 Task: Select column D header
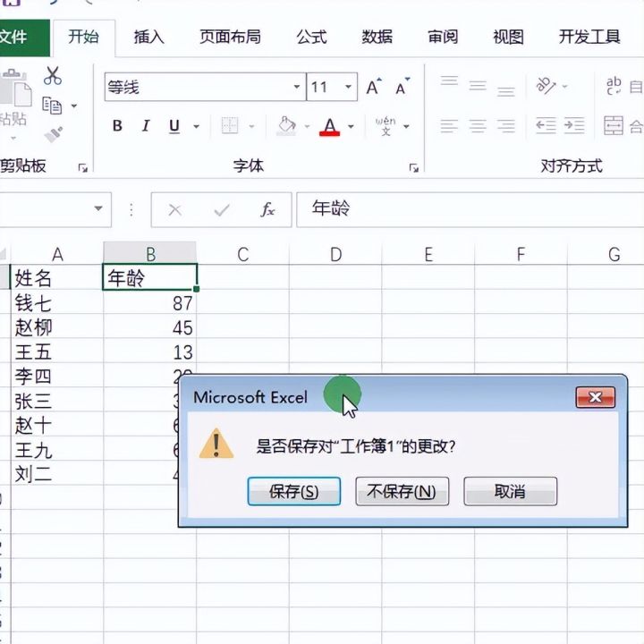(335, 254)
